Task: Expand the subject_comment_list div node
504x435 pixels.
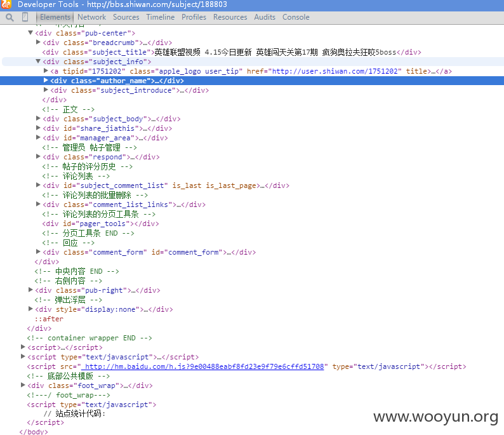Action: (x=38, y=185)
